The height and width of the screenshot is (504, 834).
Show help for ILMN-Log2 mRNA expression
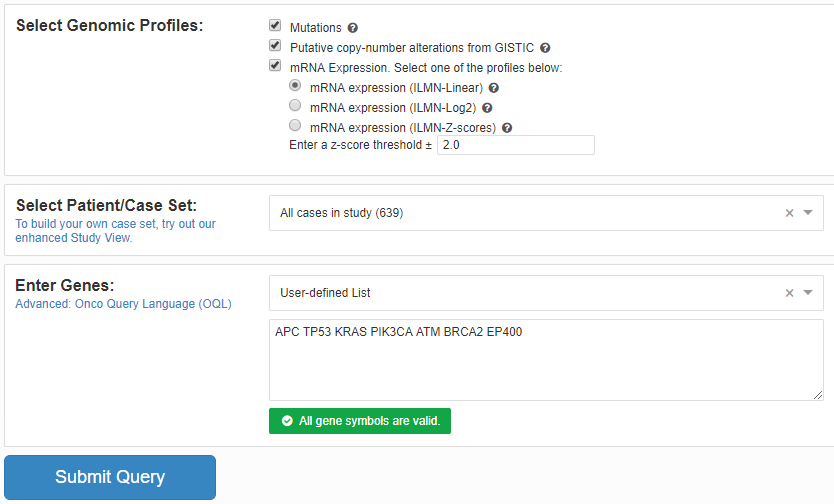click(x=487, y=108)
